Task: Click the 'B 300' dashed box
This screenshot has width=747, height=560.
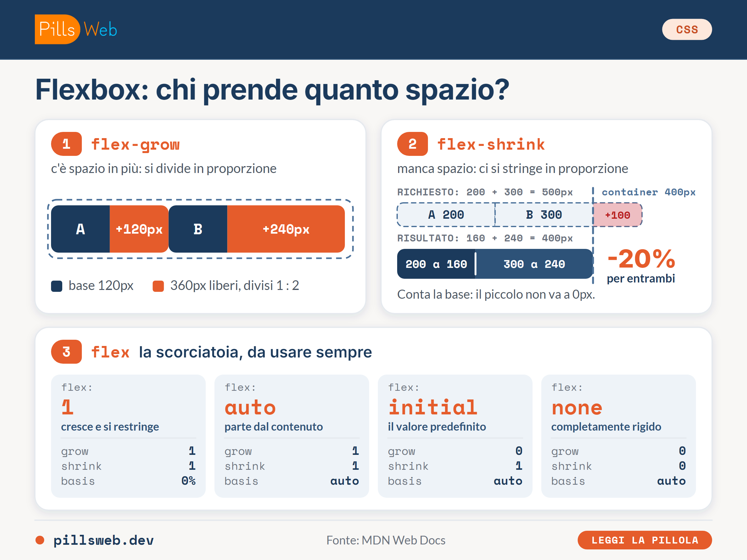Action: click(544, 215)
